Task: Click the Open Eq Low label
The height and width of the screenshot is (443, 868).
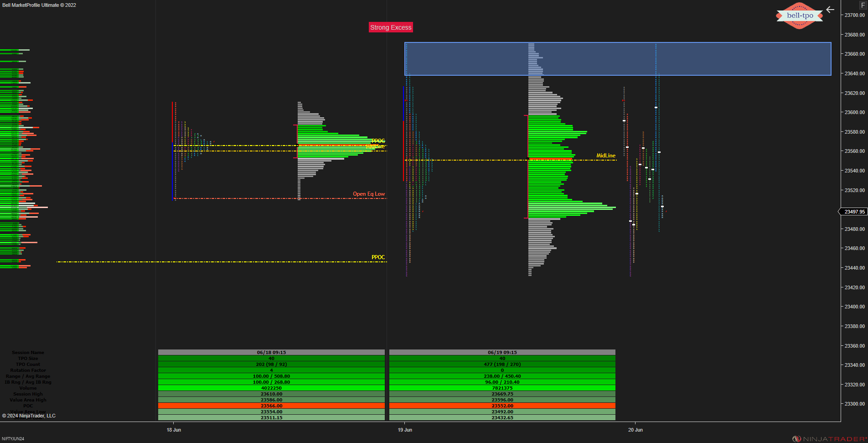Action: (x=369, y=194)
